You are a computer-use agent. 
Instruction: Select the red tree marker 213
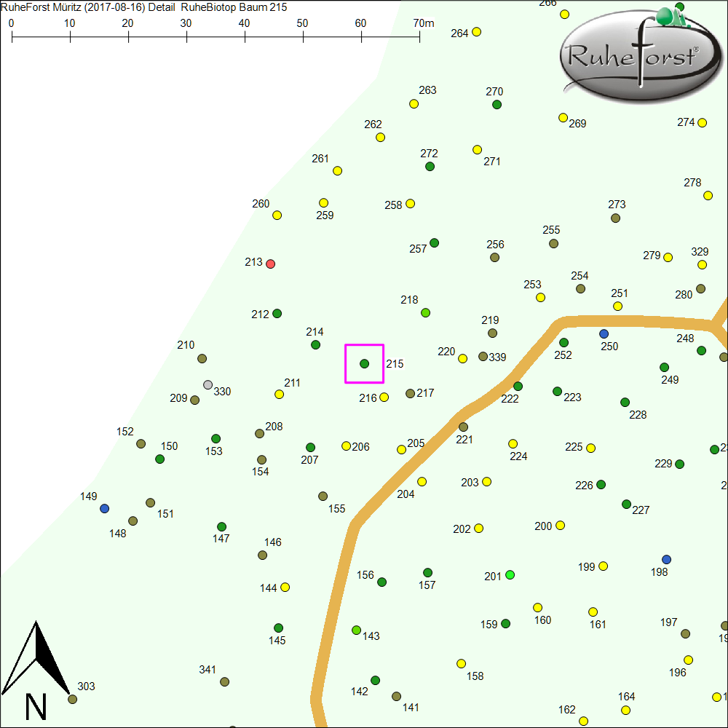pyautogui.click(x=270, y=264)
